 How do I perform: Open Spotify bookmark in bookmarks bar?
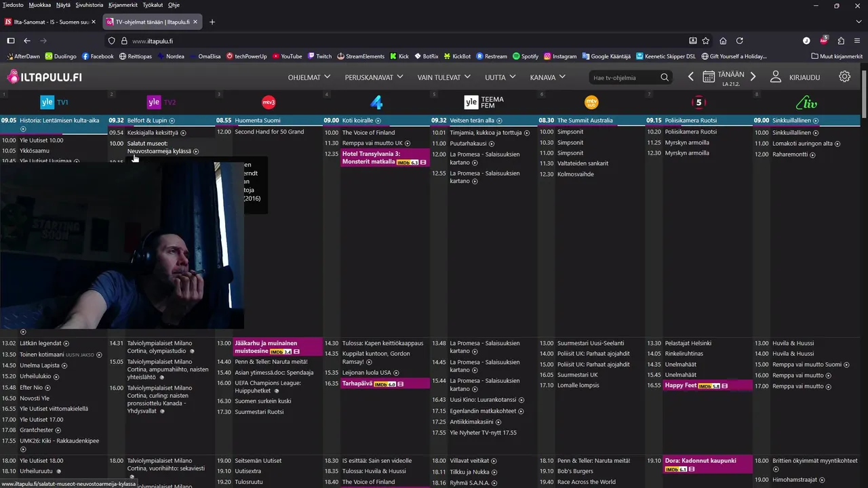526,56
